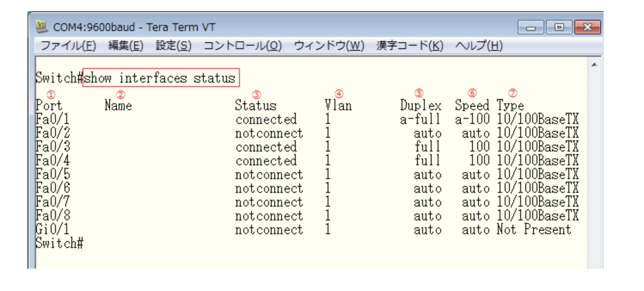The image size is (644, 291).
Task: Click 'full' duplex value for Fa0/3
Action: (x=428, y=147)
